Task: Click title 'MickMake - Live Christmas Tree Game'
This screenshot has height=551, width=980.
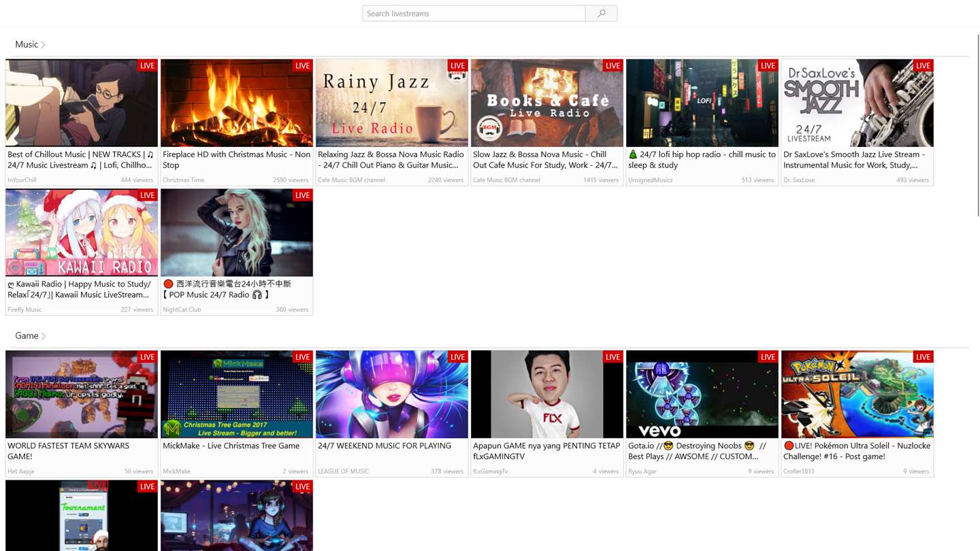Action: (x=231, y=446)
